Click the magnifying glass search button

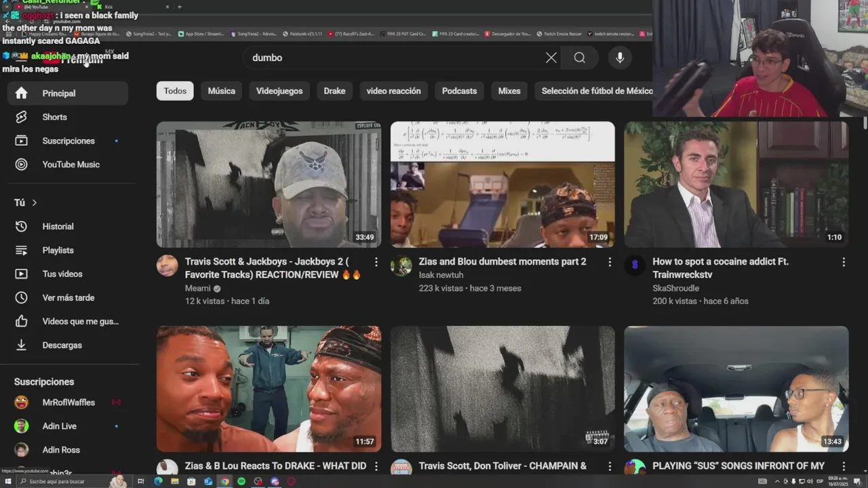pos(580,58)
